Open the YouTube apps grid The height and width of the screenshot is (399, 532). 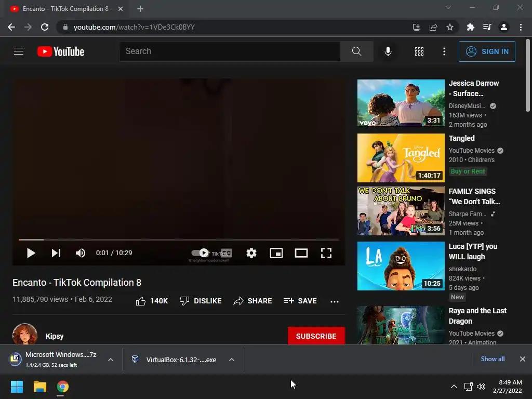pos(419,51)
